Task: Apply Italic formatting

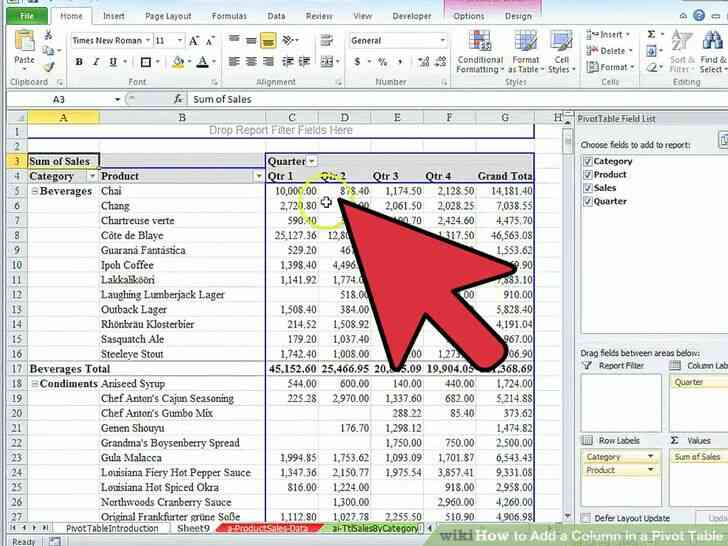Action: tap(93, 62)
